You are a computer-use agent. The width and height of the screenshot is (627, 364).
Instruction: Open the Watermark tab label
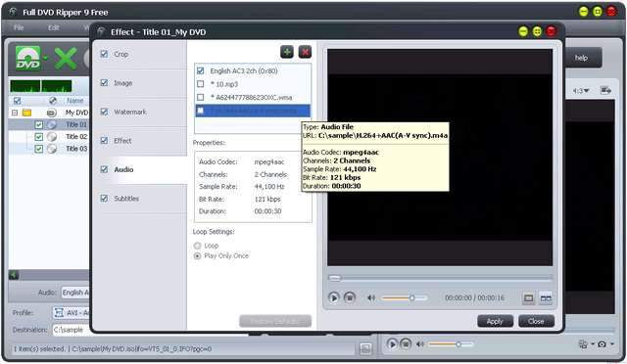pos(130,112)
